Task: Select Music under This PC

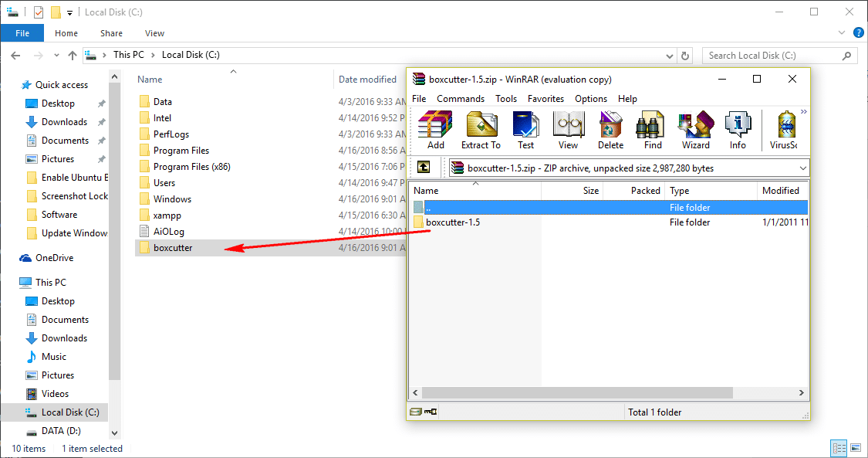Action: [x=54, y=357]
